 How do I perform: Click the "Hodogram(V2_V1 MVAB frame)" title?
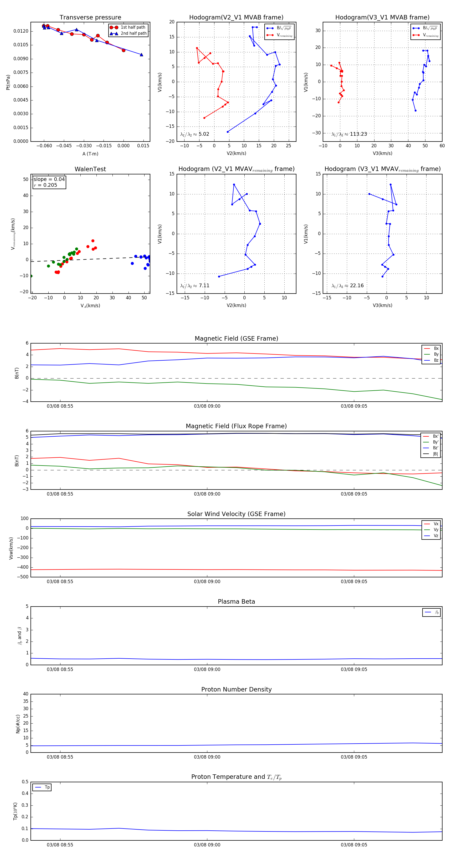click(x=236, y=18)
